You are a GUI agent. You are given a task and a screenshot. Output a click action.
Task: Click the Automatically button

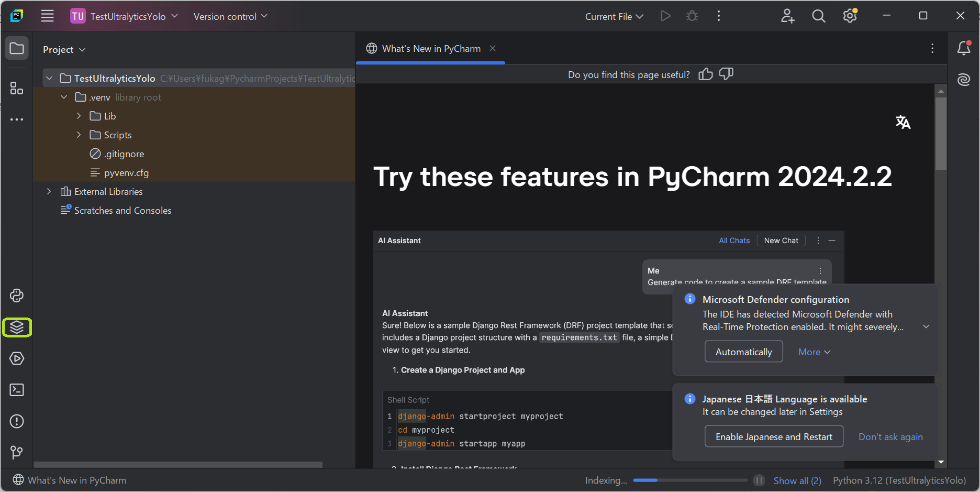point(743,352)
